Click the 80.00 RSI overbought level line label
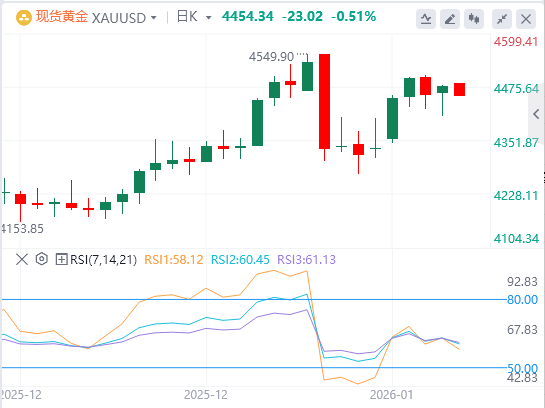 522,300
